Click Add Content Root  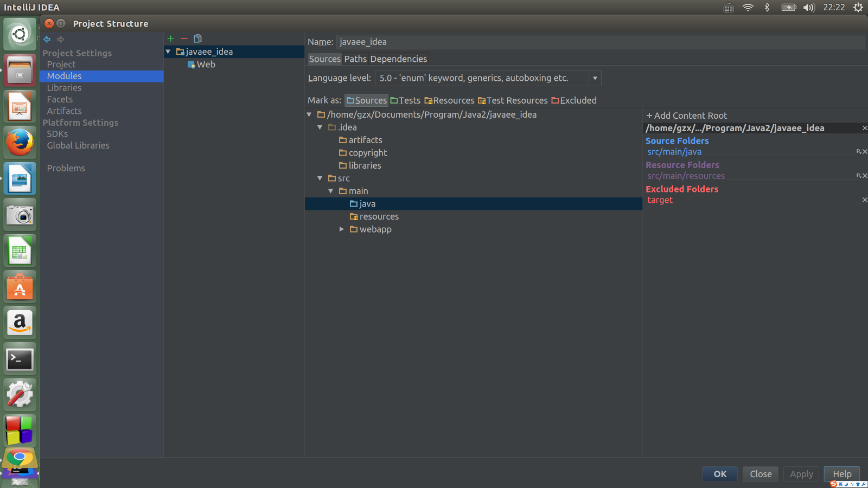coord(686,115)
